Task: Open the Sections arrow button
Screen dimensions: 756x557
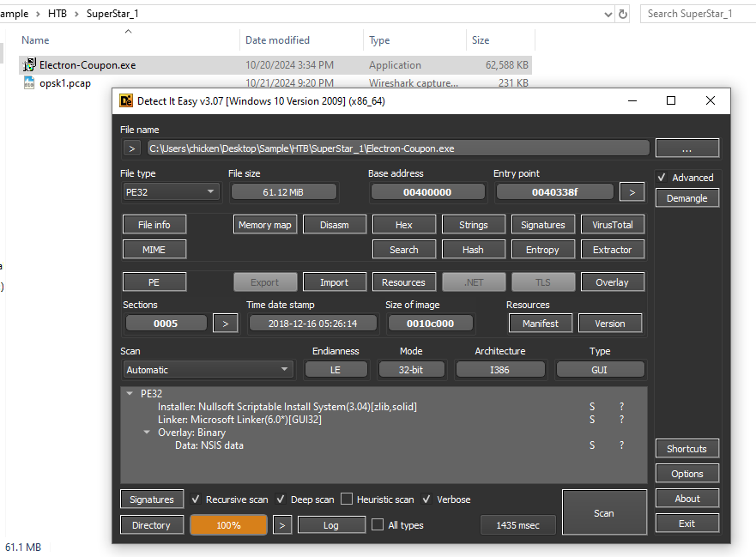Action: [x=225, y=324]
